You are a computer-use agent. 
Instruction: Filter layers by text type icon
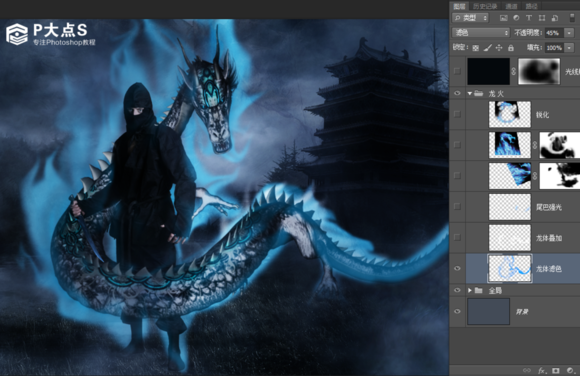[x=529, y=18]
